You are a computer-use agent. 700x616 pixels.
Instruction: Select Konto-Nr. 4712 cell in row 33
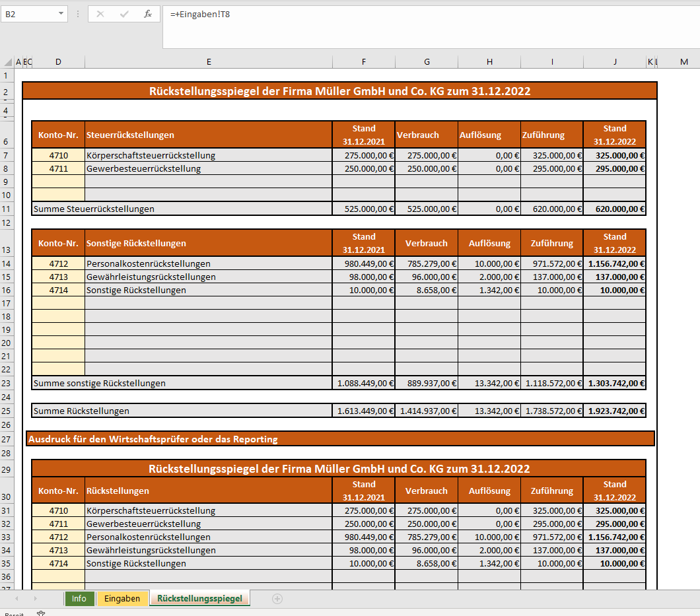click(59, 537)
